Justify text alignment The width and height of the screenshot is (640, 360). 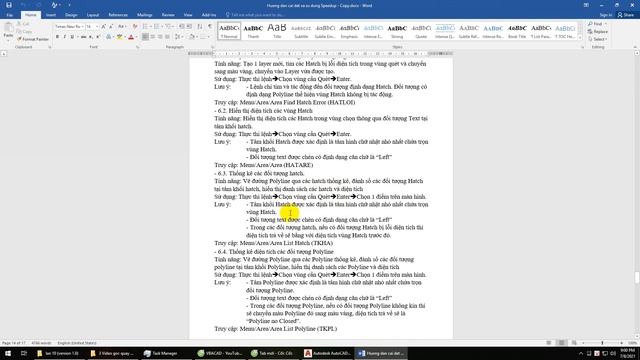(x=167, y=37)
